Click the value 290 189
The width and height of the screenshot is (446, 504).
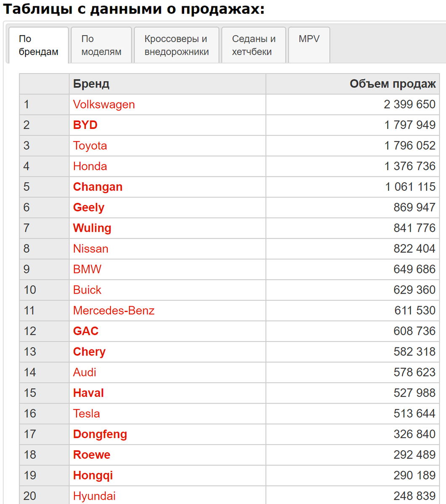pyautogui.click(x=414, y=475)
